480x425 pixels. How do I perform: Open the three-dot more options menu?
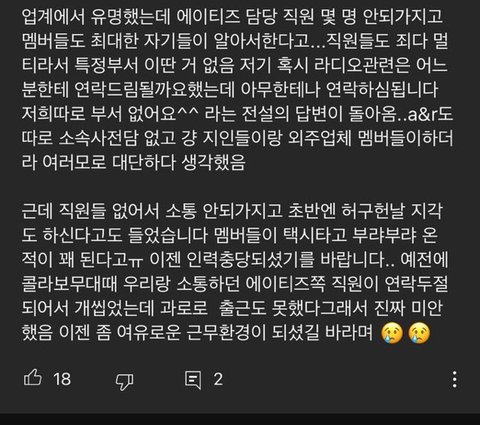click(x=455, y=379)
